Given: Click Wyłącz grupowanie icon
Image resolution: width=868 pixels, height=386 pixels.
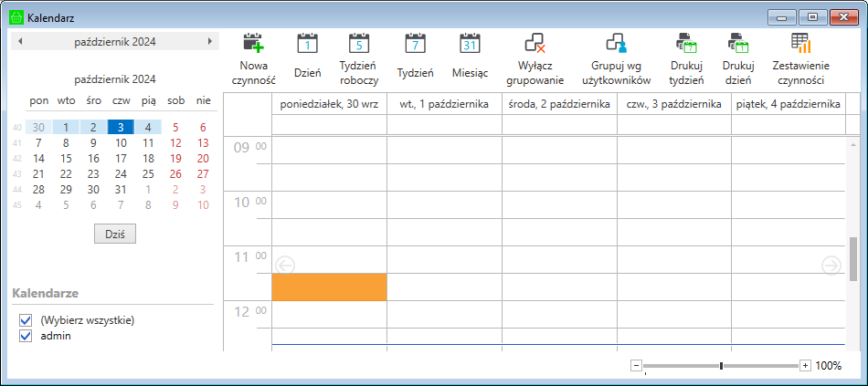Looking at the screenshot, I should [x=534, y=44].
